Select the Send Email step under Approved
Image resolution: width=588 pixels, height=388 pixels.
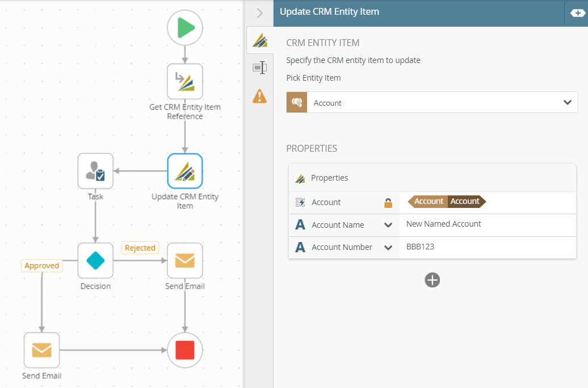[41, 350]
